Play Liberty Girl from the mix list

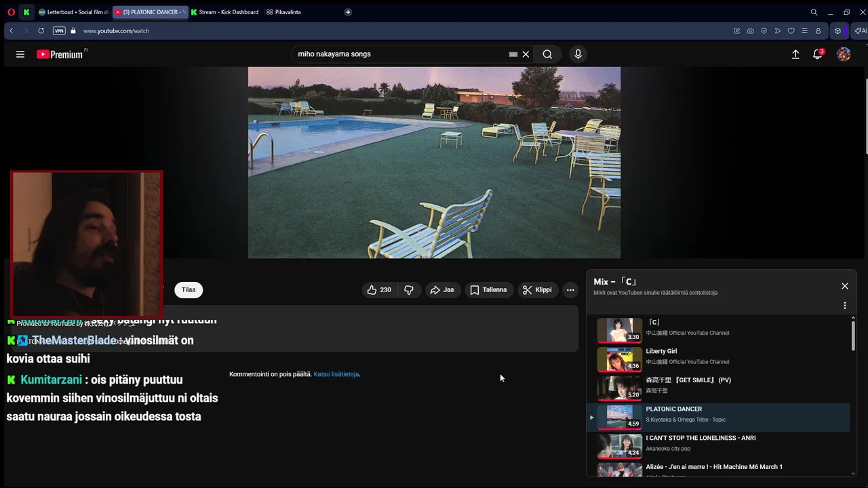[x=719, y=359]
